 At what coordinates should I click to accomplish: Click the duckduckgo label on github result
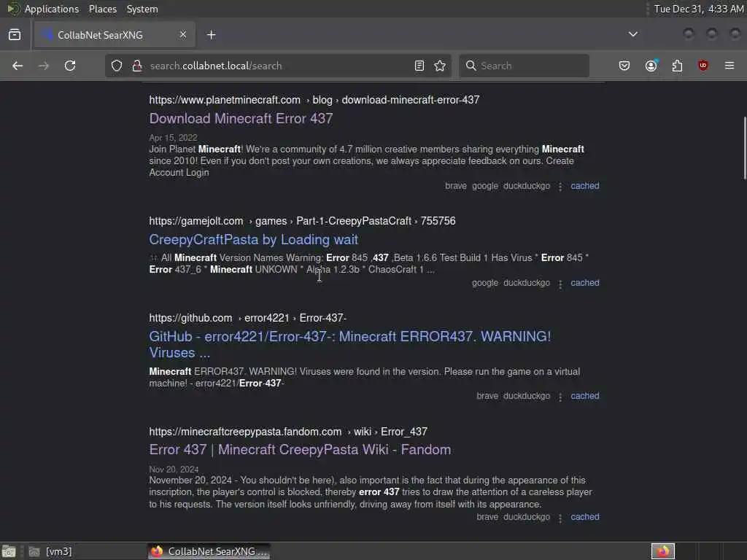click(x=527, y=396)
